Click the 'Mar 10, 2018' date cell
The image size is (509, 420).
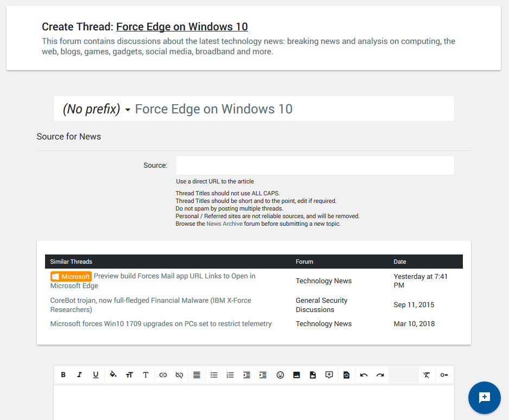(414, 323)
